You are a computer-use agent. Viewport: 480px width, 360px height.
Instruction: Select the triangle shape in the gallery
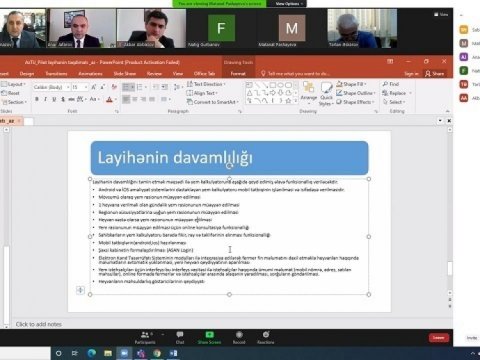[249, 93]
